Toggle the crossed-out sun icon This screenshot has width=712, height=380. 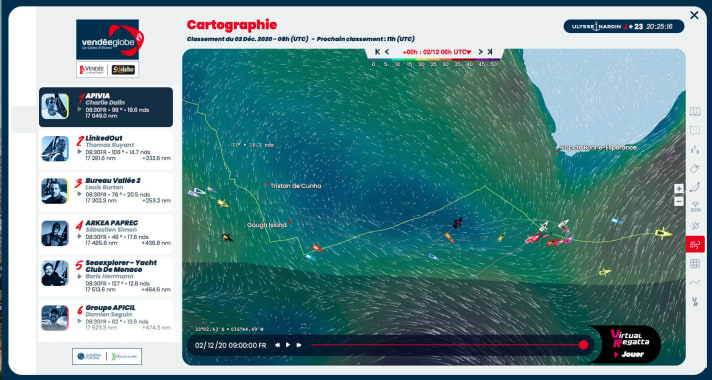695,226
